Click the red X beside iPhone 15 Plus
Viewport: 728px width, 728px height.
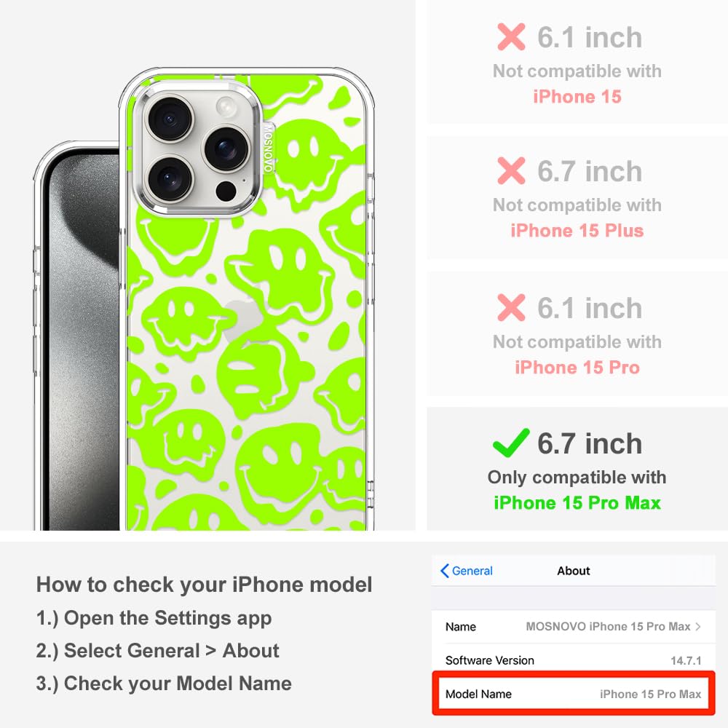(511, 171)
